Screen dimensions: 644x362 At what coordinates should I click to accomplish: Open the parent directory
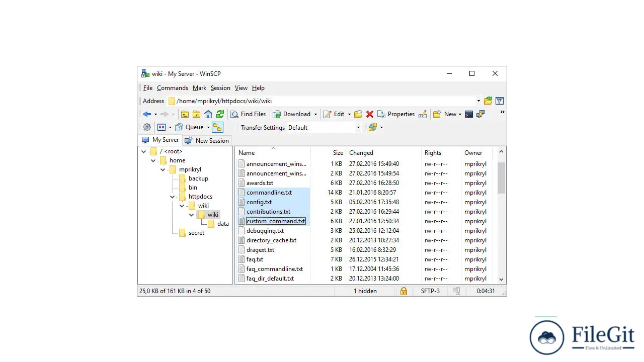tap(185, 114)
